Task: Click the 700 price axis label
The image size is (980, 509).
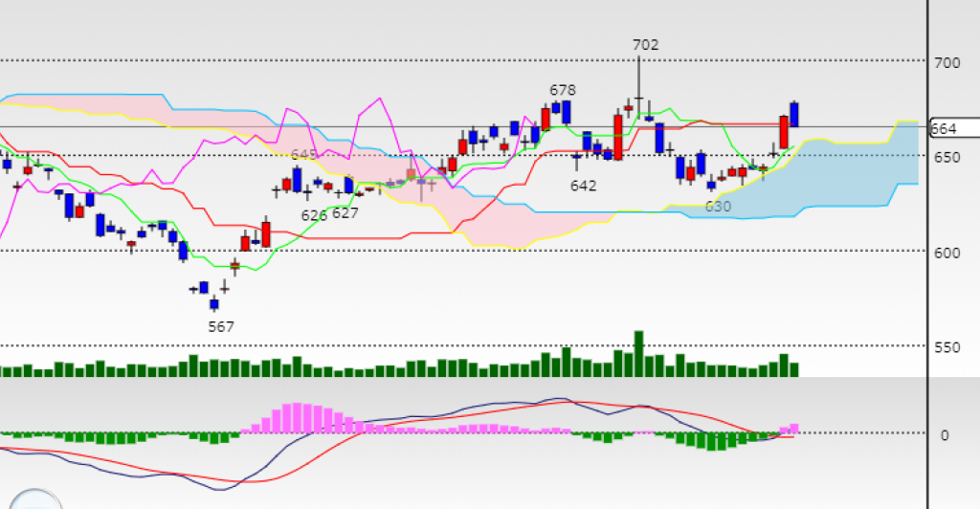Action: pos(946,62)
